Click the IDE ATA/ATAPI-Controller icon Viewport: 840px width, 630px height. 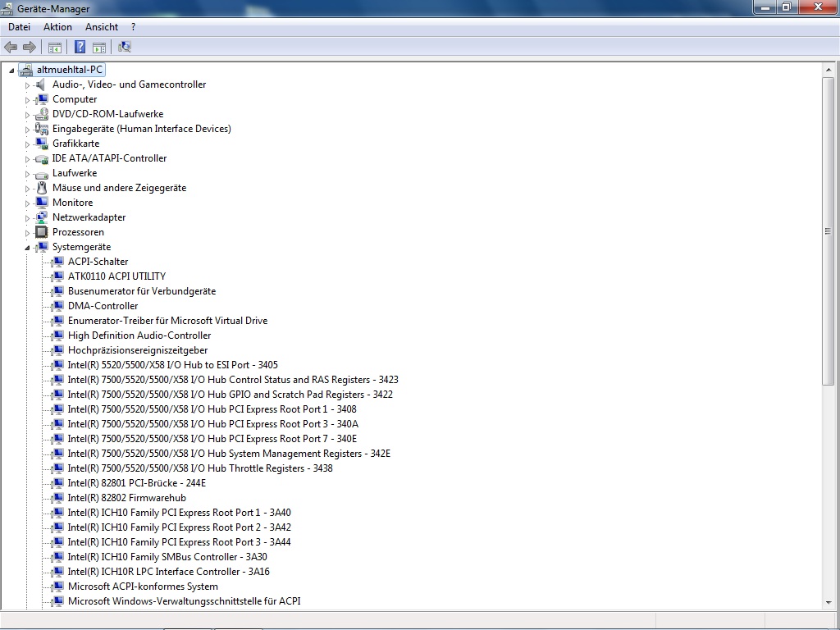click(41, 158)
